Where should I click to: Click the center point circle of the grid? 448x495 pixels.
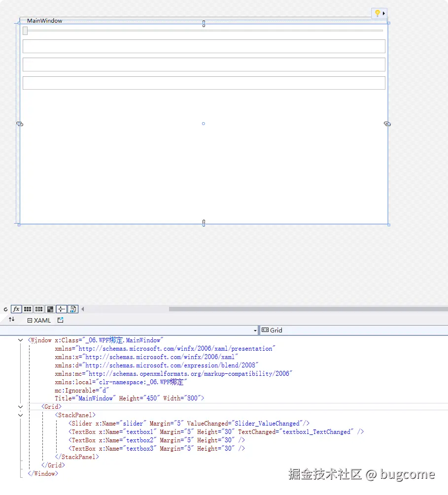coord(204,124)
